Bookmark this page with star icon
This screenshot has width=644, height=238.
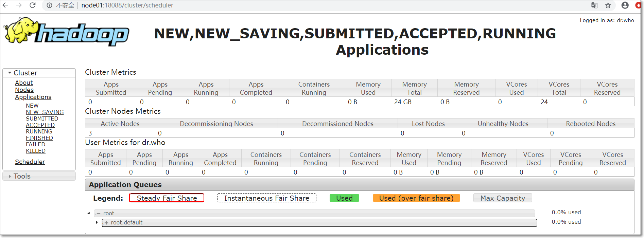[x=608, y=5]
